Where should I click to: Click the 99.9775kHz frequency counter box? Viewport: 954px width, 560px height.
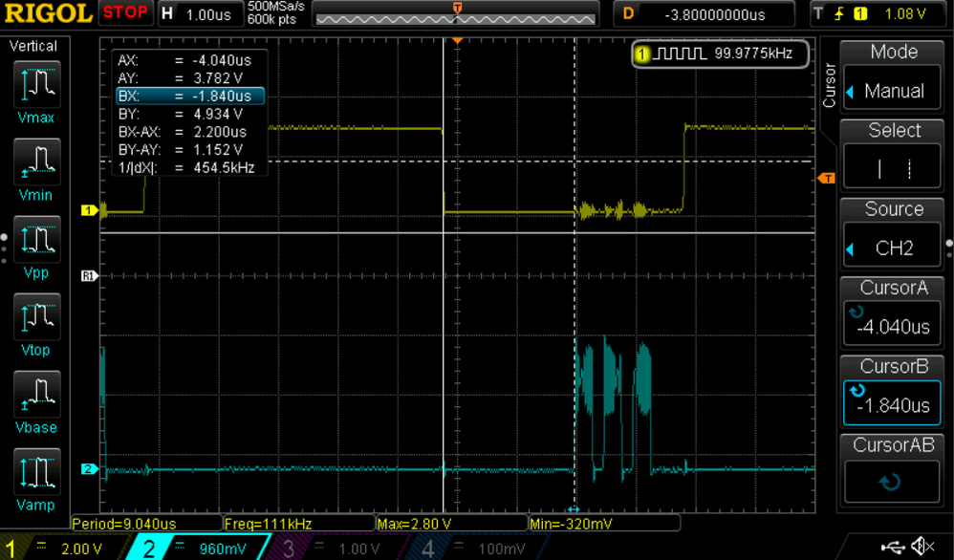click(x=721, y=54)
